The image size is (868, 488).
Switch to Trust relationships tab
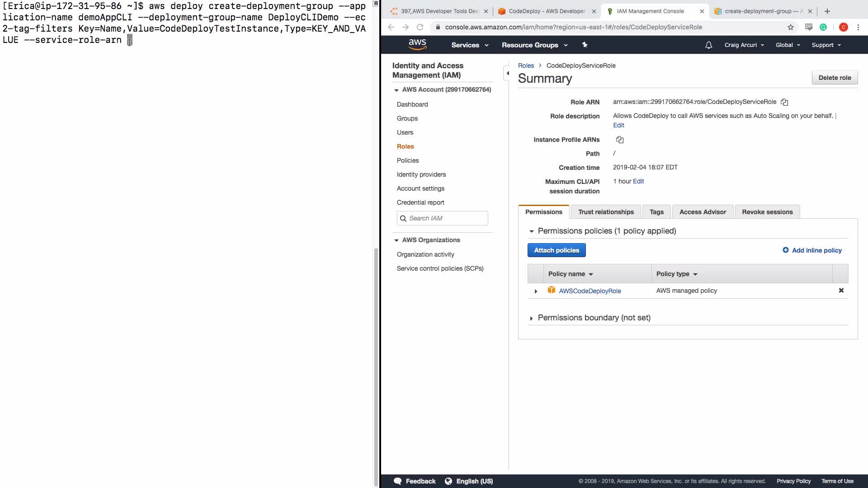point(606,212)
